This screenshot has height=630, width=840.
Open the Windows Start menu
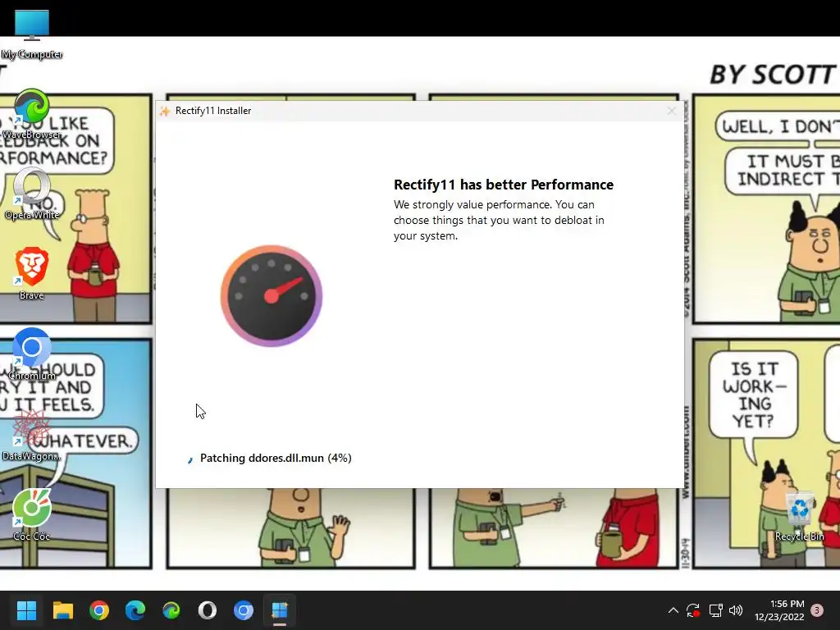pyautogui.click(x=26, y=610)
